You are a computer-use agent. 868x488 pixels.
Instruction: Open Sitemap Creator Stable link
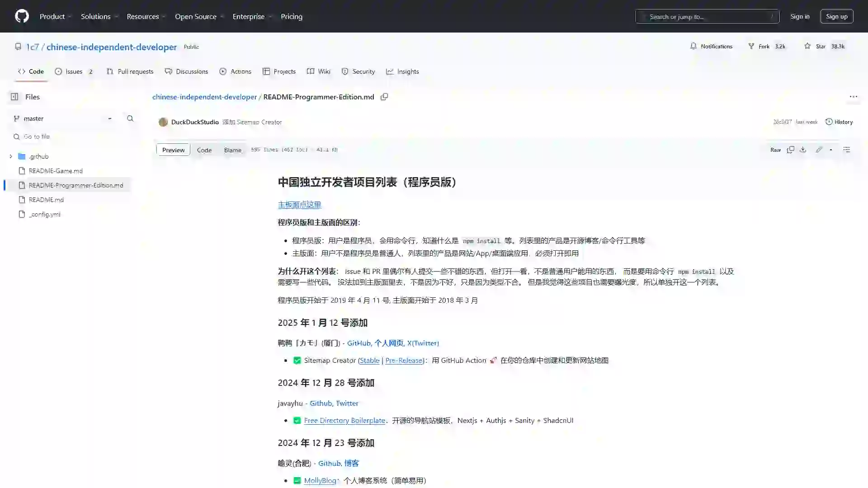[x=369, y=360]
